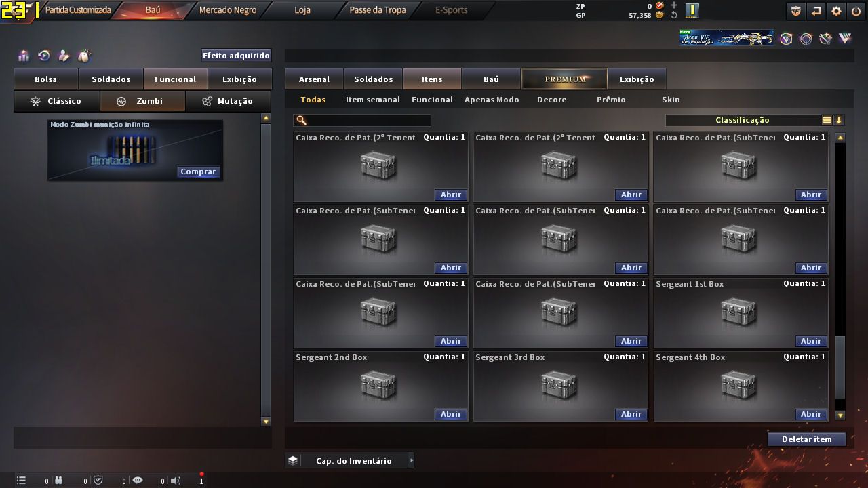This screenshot has width=868, height=488.
Task: Click the sparkling mouse icon
Action: pos(84,56)
